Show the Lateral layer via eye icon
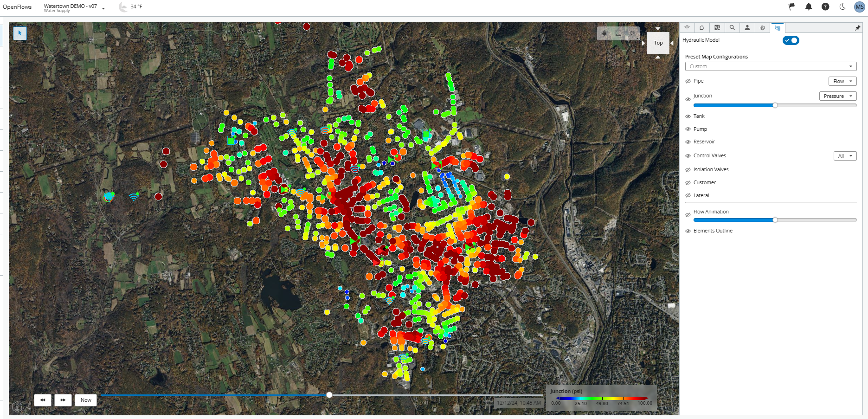The width and height of the screenshot is (868, 419). coord(688,196)
